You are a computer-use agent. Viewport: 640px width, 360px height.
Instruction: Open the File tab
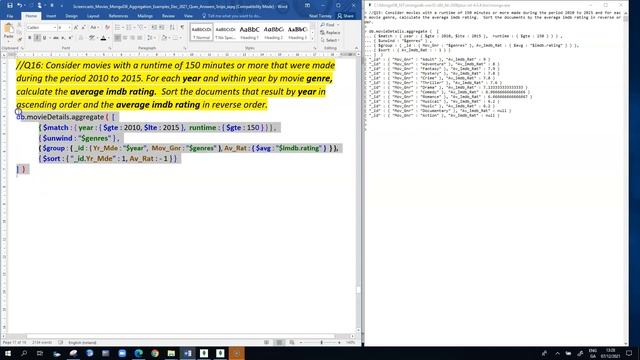[x=10, y=16]
